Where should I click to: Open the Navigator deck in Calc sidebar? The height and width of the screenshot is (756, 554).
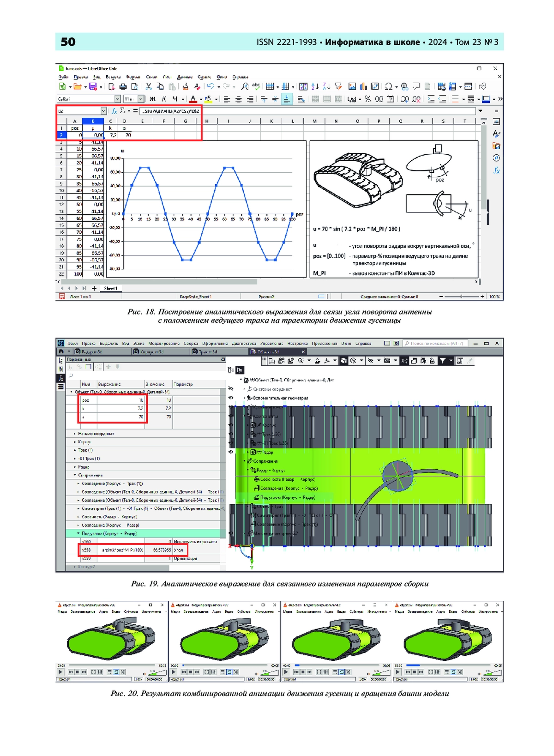(497, 158)
